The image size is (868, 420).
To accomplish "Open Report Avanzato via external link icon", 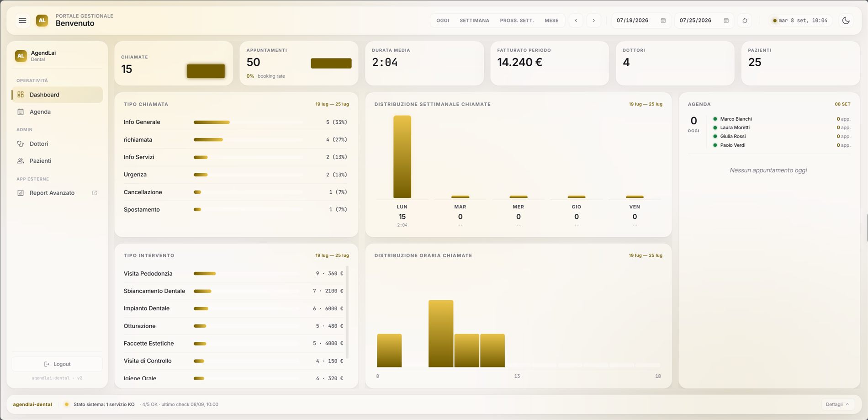I will [95, 193].
